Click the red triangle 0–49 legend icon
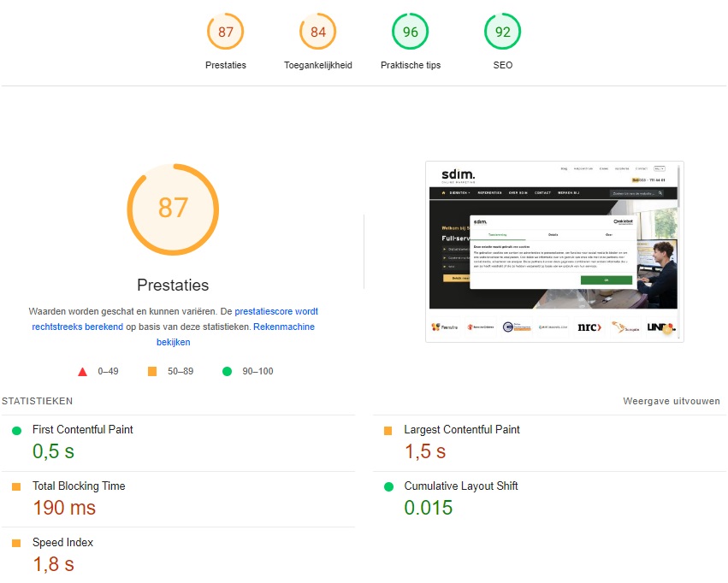 (x=83, y=372)
